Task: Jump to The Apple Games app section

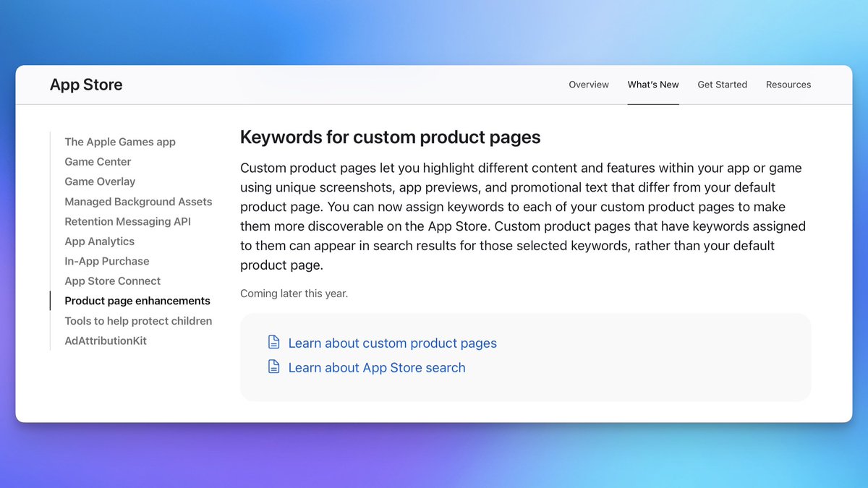Action: 120,142
